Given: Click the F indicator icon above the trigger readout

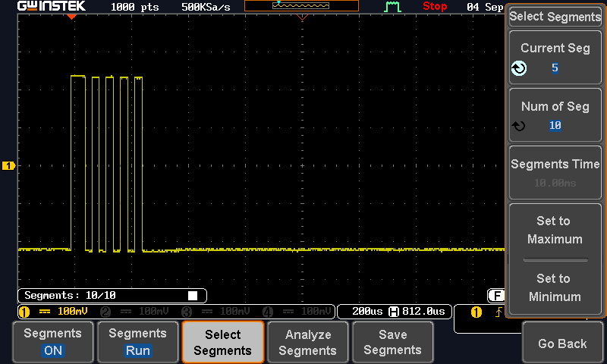Looking at the screenshot, I should point(496,295).
